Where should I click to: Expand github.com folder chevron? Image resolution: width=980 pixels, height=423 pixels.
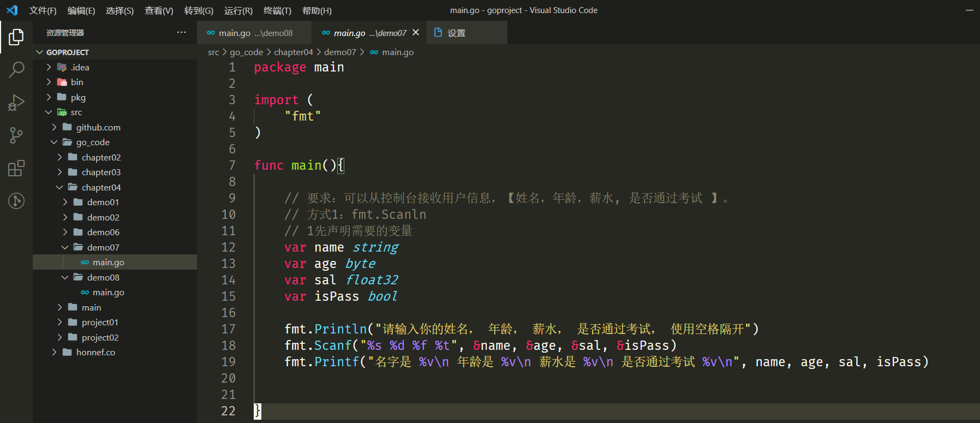[54, 127]
